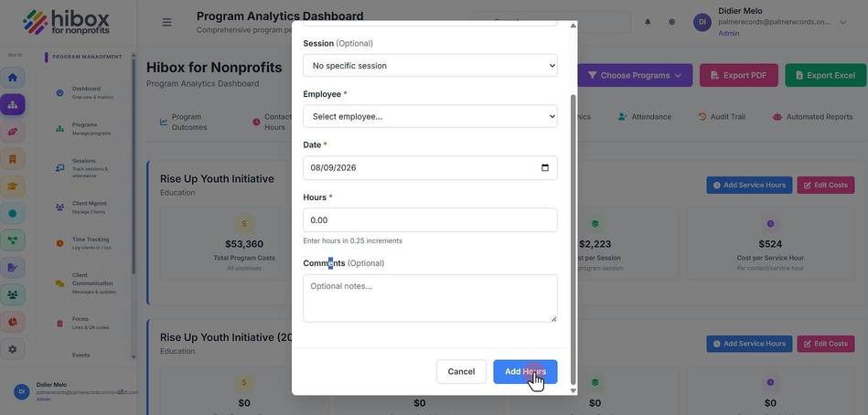868x415 pixels.
Task: Click the Add Hours button
Action: [525, 372]
